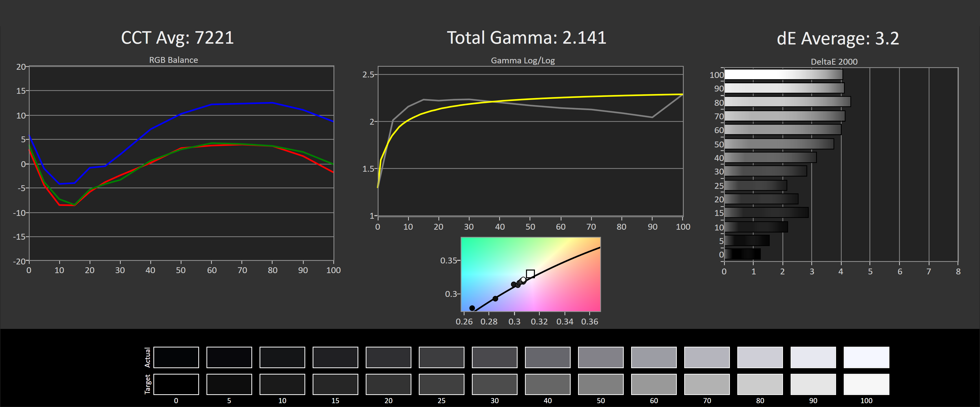Click the Actual swatch for 15 gray

pos(335,357)
